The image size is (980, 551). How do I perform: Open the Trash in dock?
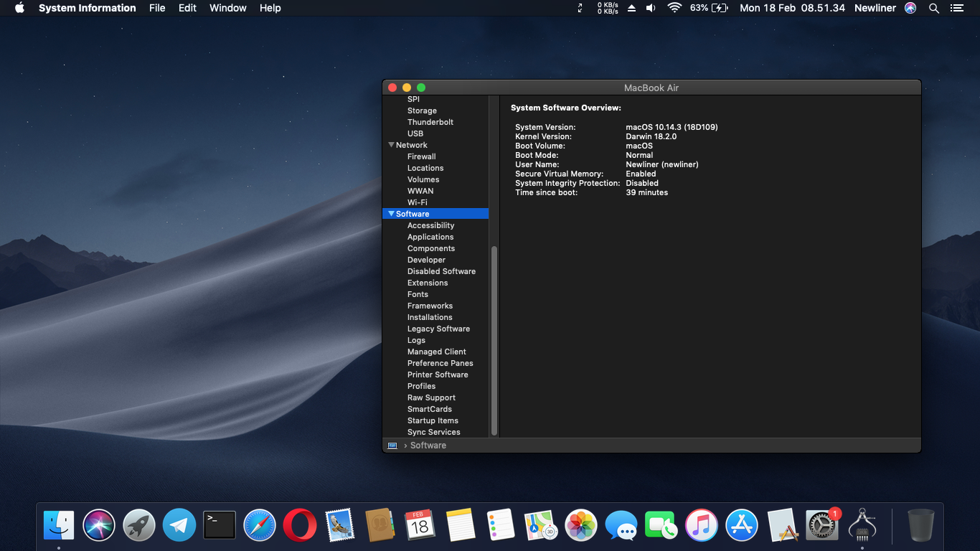921,525
